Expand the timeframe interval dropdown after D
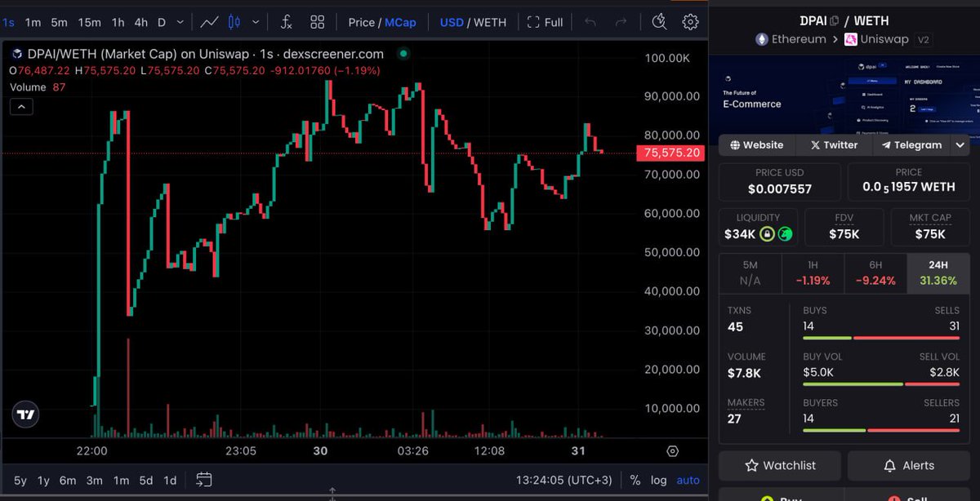 tap(182, 22)
